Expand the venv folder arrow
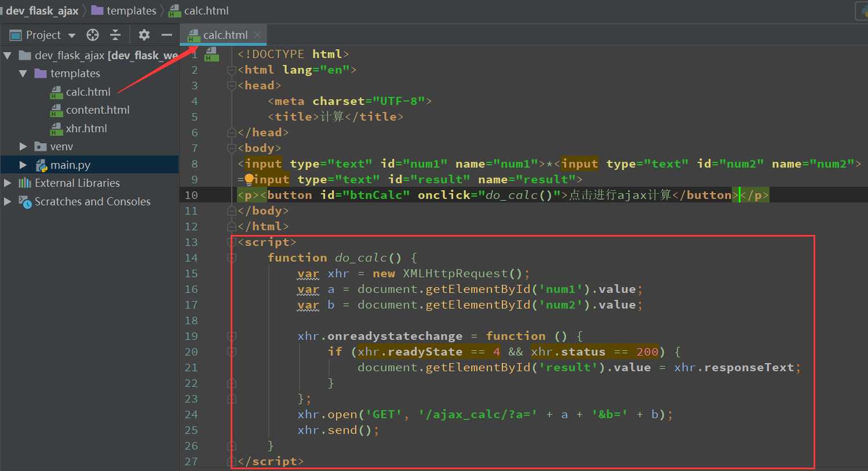 (23, 147)
